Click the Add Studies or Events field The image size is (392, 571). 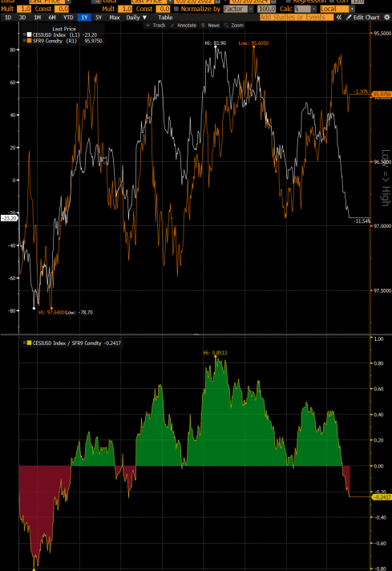tap(297, 17)
